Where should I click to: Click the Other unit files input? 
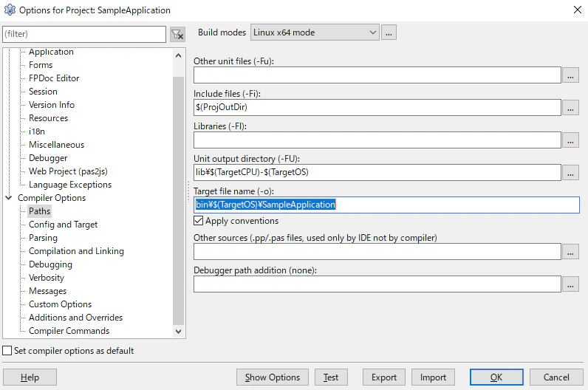tap(377, 75)
